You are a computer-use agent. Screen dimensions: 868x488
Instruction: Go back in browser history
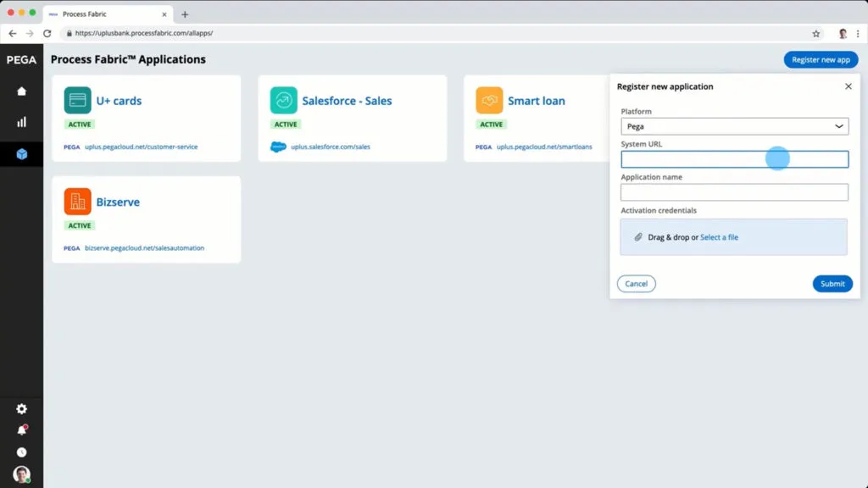point(12,33)
